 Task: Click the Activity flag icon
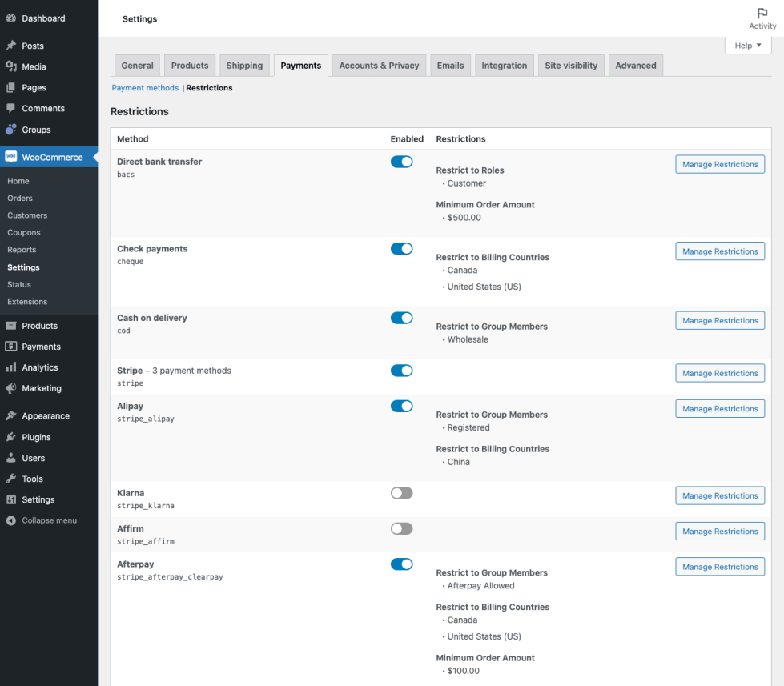point(762,14)
